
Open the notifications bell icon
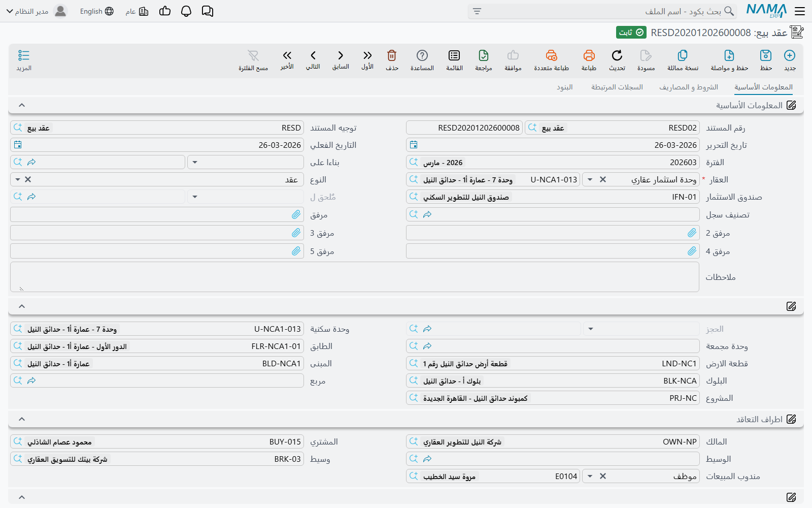point(186,11)
